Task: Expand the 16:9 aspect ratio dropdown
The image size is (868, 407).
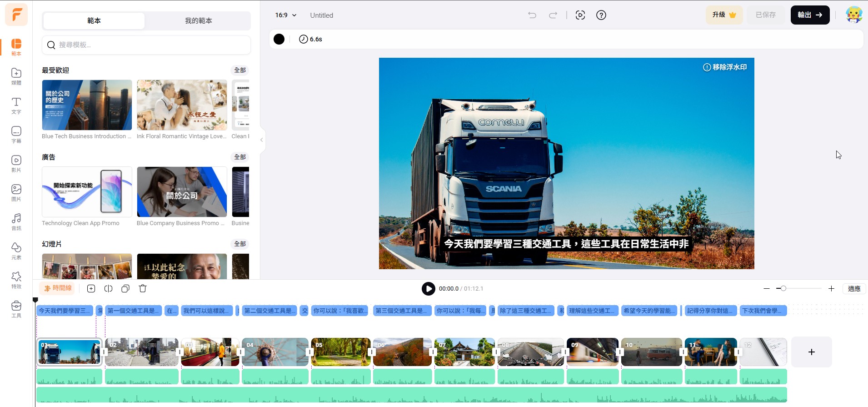Action: (286, 15)
